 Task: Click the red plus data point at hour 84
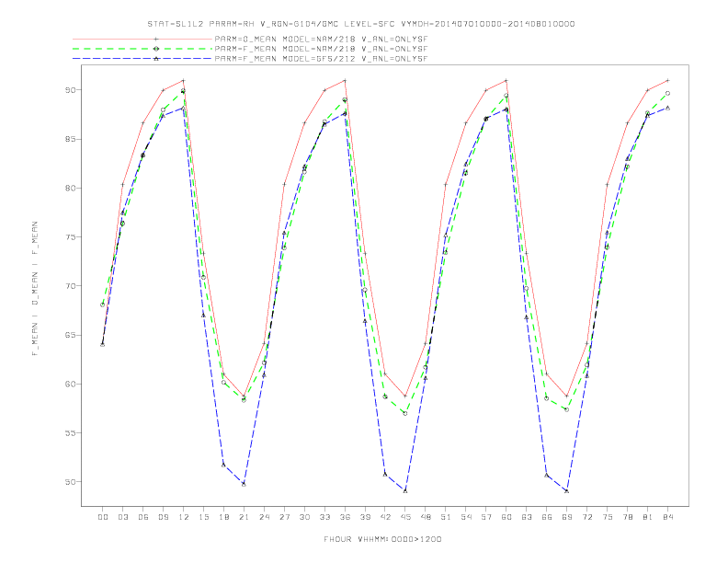[668, 80]
